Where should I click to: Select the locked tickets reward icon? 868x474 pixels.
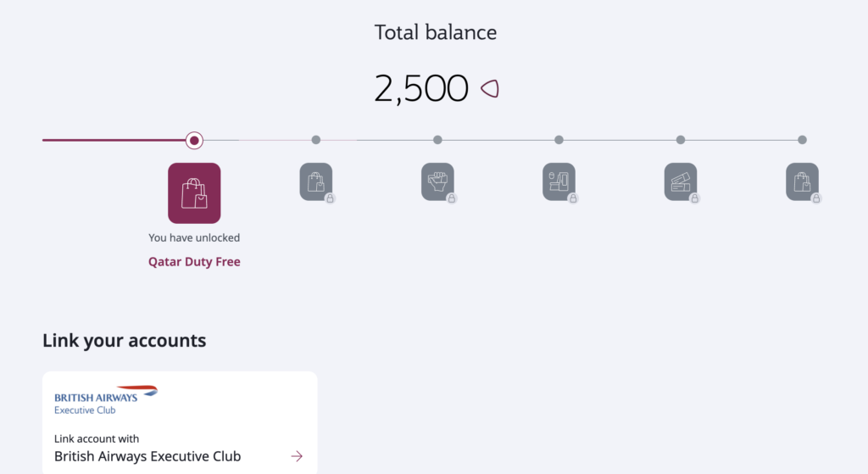coord(681,181)
